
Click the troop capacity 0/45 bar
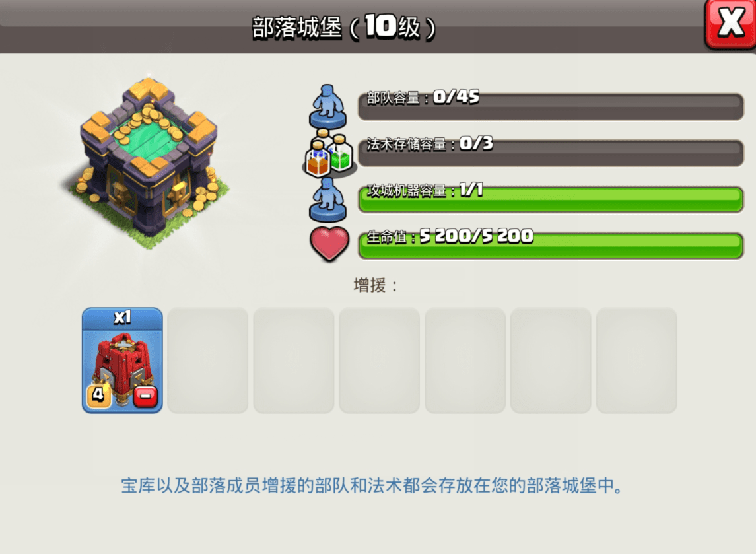coord(551,106)
